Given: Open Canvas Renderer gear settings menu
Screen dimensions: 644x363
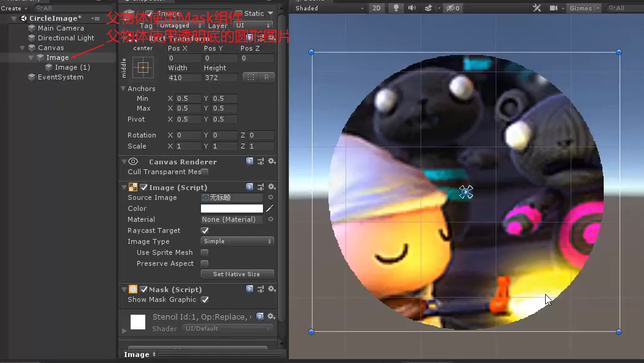Looking at the screenshot, I should pyautogui.click(x=272, y=161).
